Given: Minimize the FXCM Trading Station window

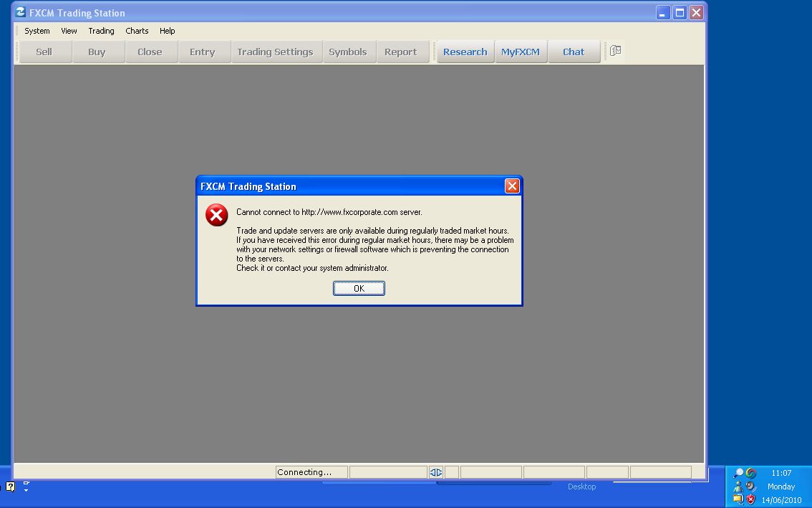Looking at the screenshot, I should point(663,12).
